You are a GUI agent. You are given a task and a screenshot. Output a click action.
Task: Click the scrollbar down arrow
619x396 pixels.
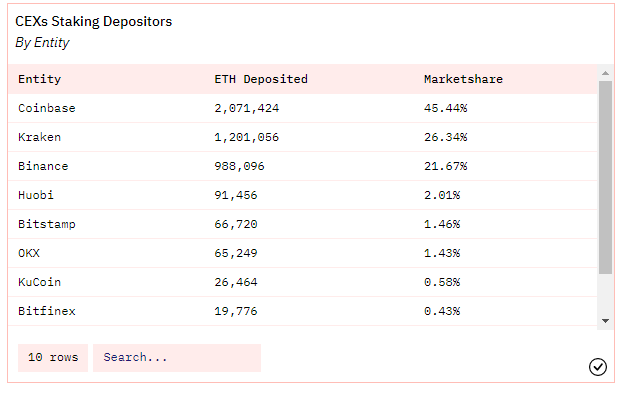point(605,321)
